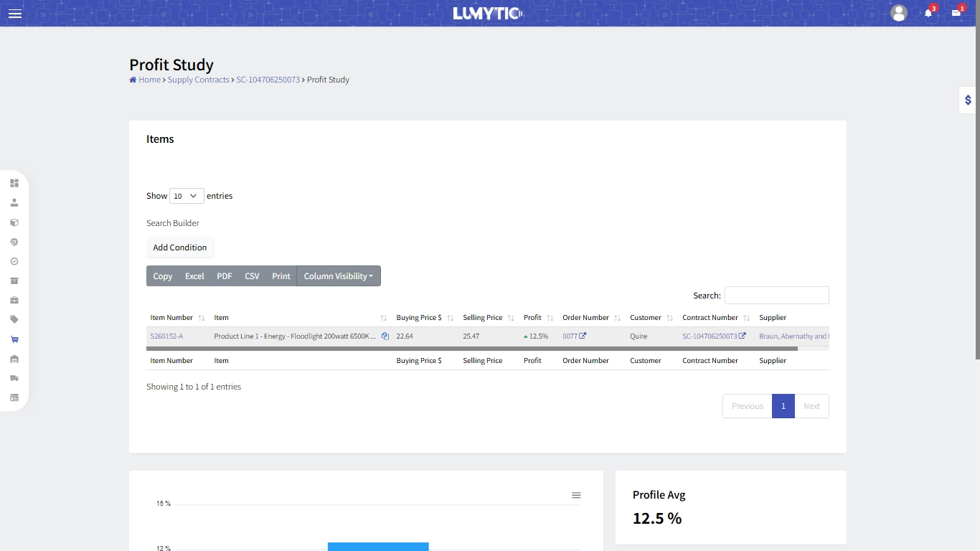Open the user sidebar icon

pyautogui.click(x=14, y=202)
